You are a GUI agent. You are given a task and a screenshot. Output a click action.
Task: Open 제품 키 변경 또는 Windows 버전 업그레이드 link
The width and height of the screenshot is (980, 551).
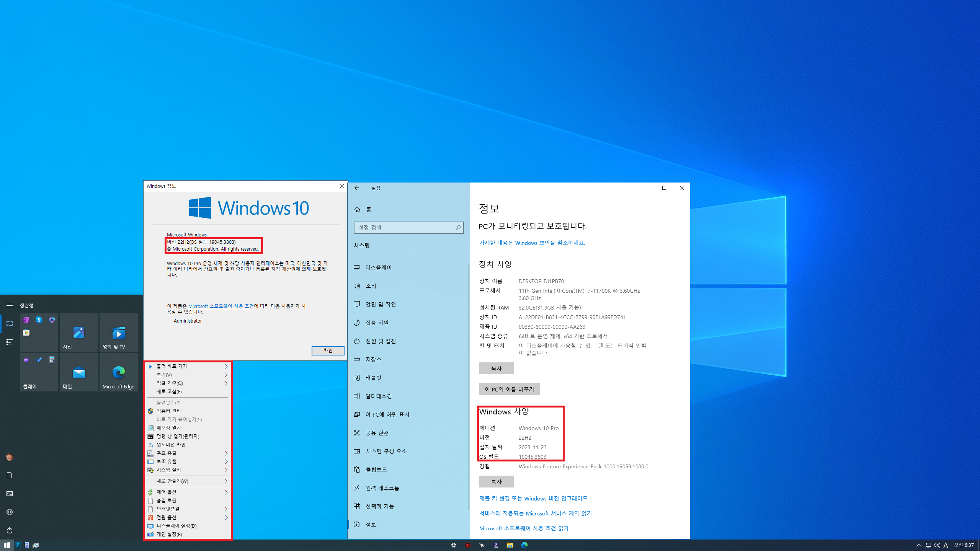tap(533, 498)
